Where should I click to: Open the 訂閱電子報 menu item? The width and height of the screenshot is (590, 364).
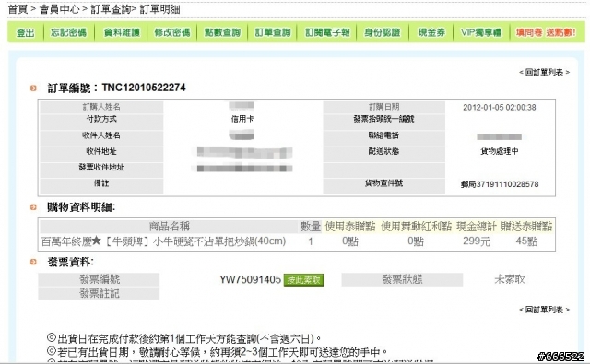327,33
